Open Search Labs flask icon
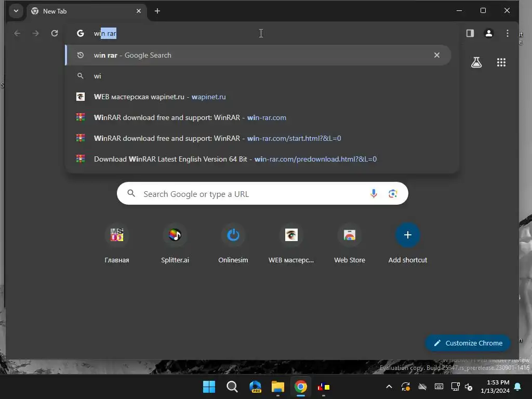 tap(476, 62)
